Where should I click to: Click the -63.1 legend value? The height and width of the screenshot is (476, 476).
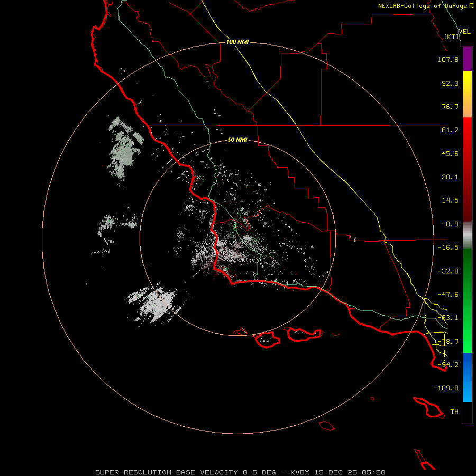(x=448, y=318)
